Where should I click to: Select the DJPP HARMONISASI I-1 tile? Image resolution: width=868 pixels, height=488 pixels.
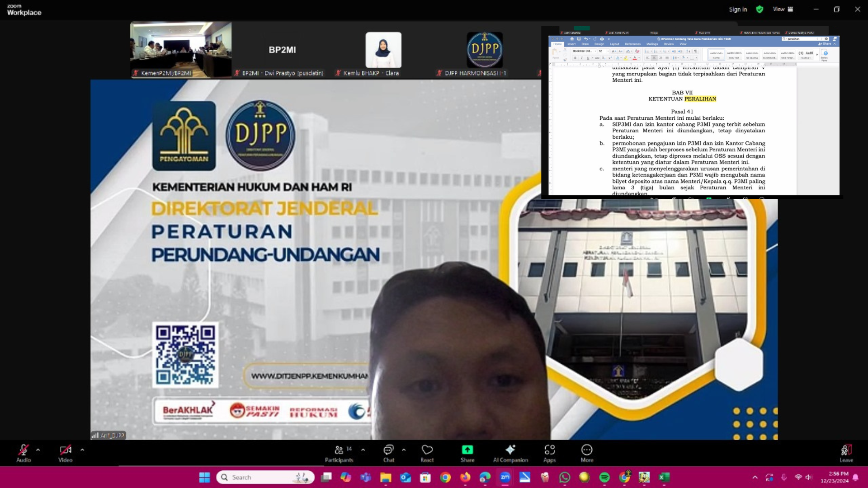(x=485, y=50)
